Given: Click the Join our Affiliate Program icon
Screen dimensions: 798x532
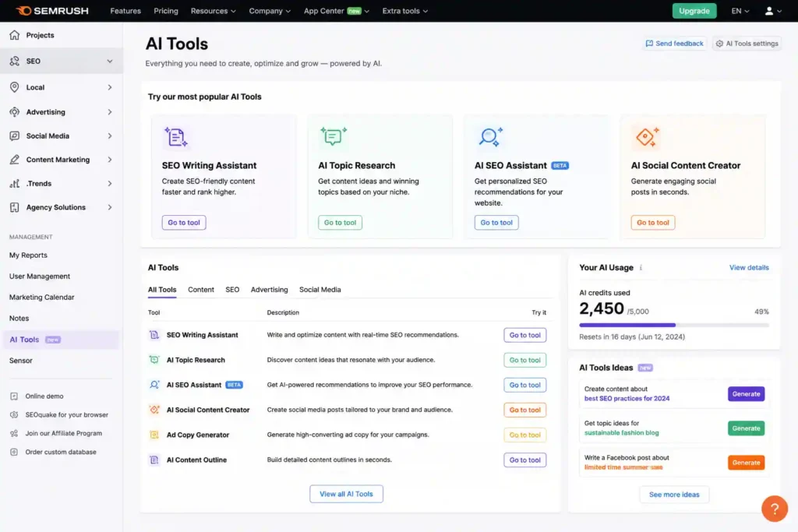Looking at the screenshot, I should tap(14, 433).
